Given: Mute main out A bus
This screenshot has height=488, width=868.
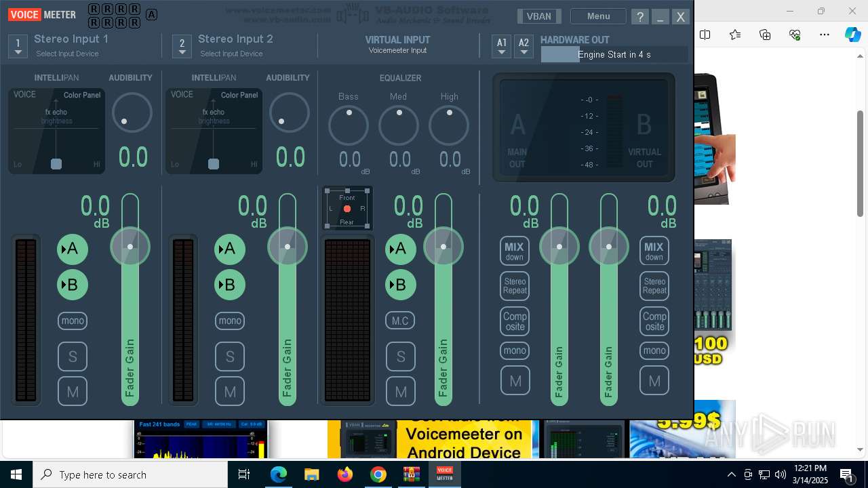Looking at the screenshot, I should click(x=515, y=381).
